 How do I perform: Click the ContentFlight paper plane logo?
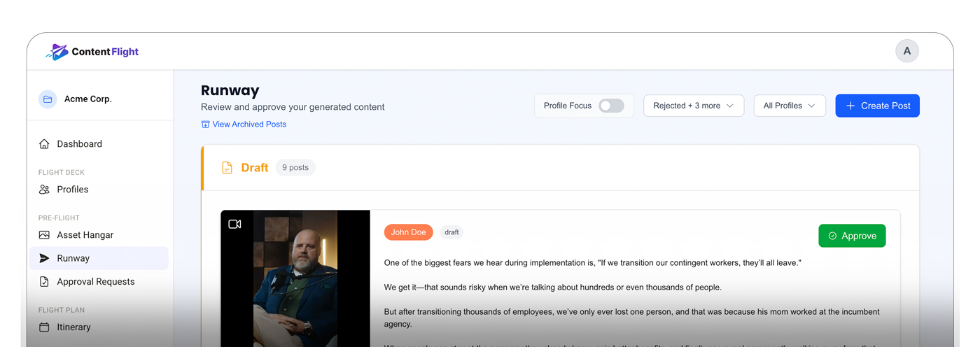pos(57,51)
